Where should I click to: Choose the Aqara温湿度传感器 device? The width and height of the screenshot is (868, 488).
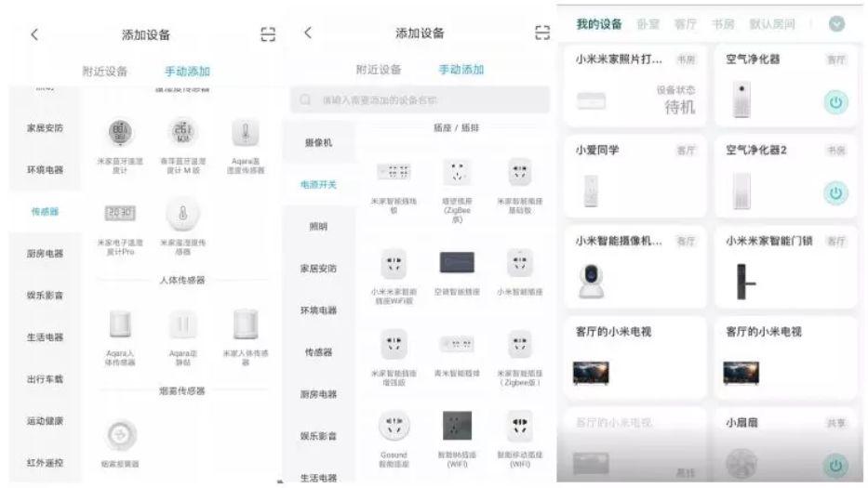coord(246,133)
